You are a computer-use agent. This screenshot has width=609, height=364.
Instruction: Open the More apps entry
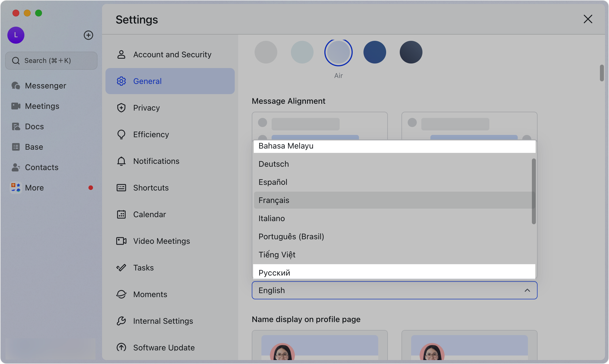(34, 188)
